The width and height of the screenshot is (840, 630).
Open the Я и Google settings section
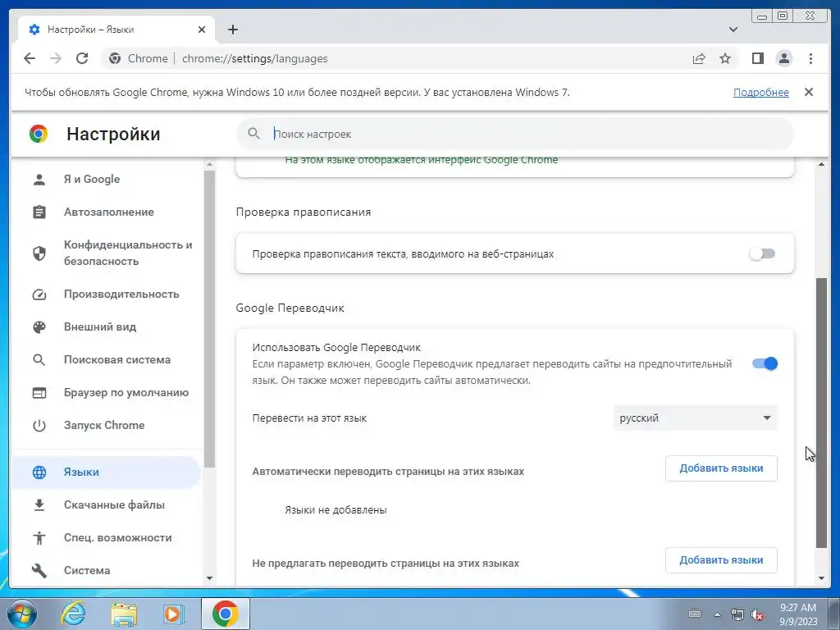(x=106, y=180)
